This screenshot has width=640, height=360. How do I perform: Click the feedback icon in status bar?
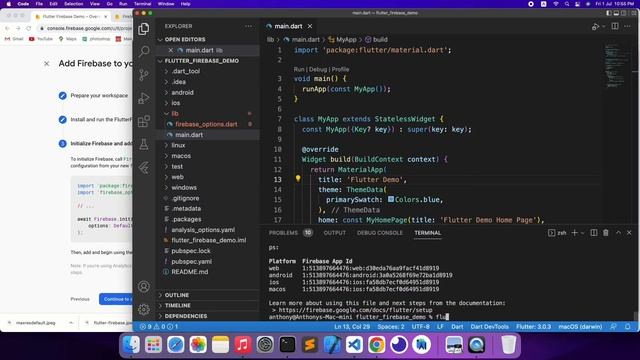tap(613, 327)
